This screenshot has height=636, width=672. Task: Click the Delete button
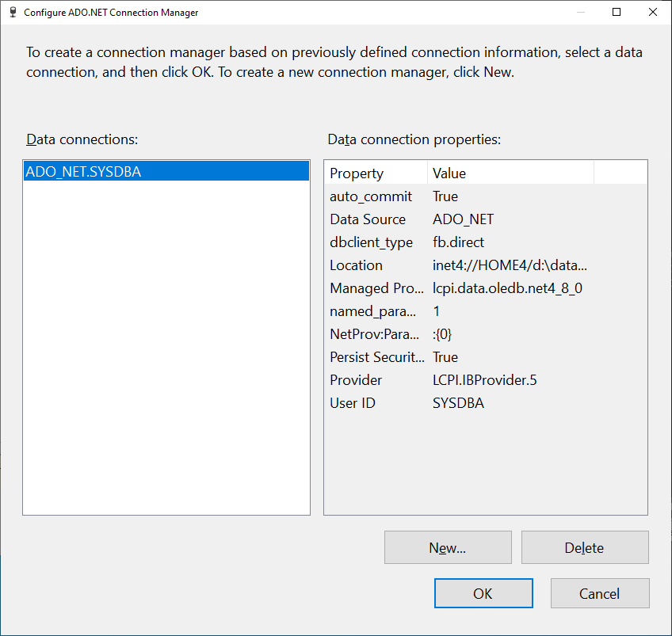click(585, 547)
